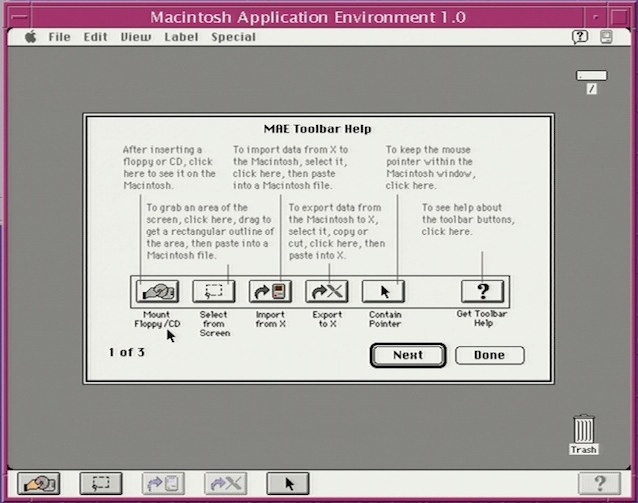Click 'Get Toolbar Help' label text
Viewport: 638px width, 503px height.
point(482,318)
